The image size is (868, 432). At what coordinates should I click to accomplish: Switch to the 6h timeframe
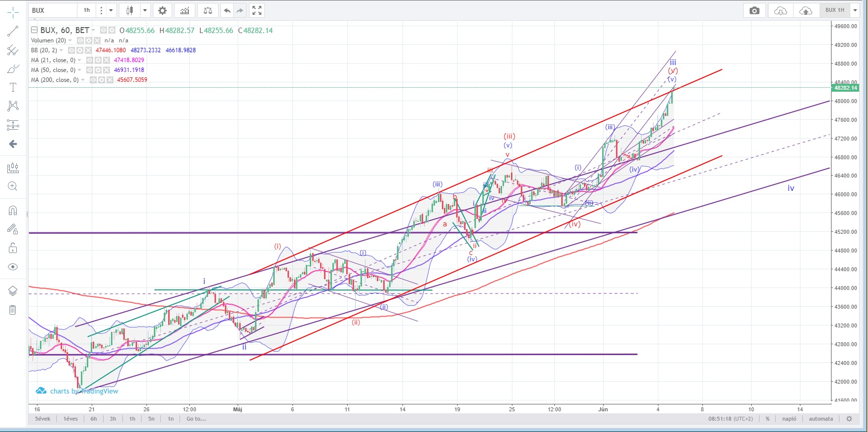click(94, 419)
